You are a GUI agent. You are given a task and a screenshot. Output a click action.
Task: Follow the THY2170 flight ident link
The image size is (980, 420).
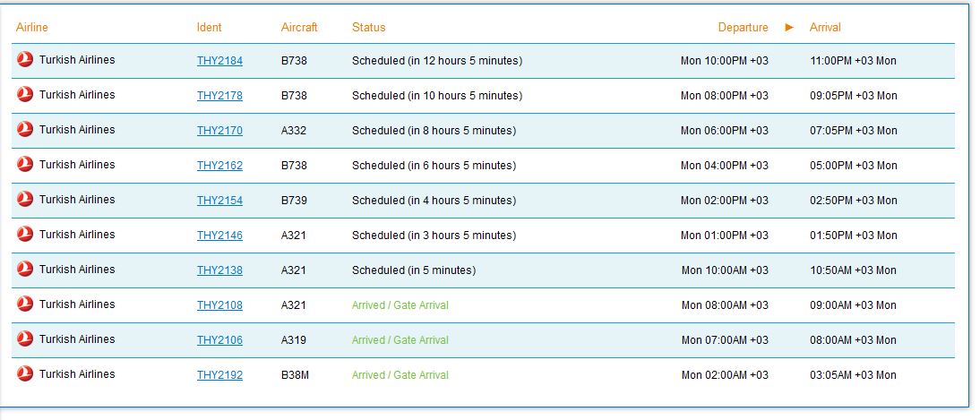[219, 131]
